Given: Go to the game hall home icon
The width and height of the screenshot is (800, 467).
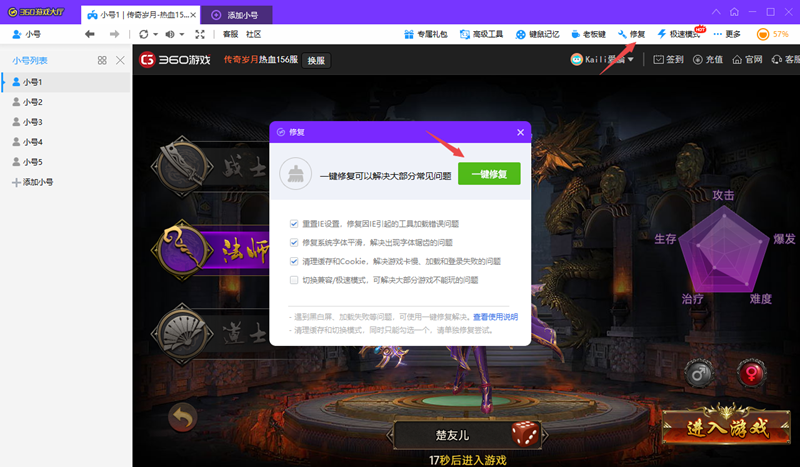Looking at the screenshot, I should point(734,12).
